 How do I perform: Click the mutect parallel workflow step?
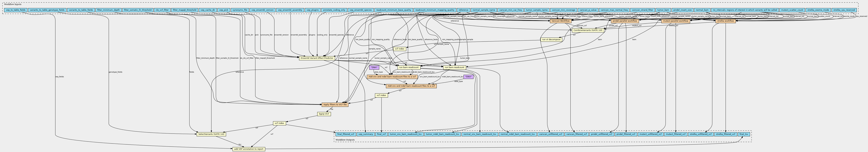click(675, 21)
